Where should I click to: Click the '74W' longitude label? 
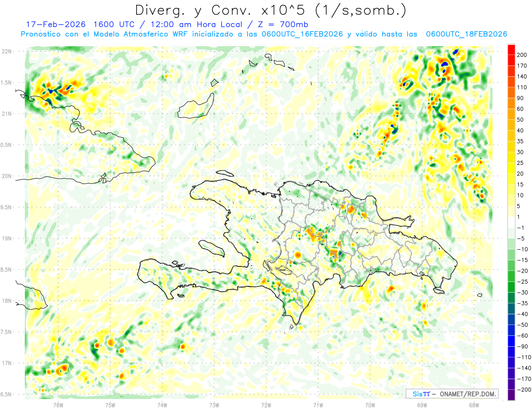point(162,405)
